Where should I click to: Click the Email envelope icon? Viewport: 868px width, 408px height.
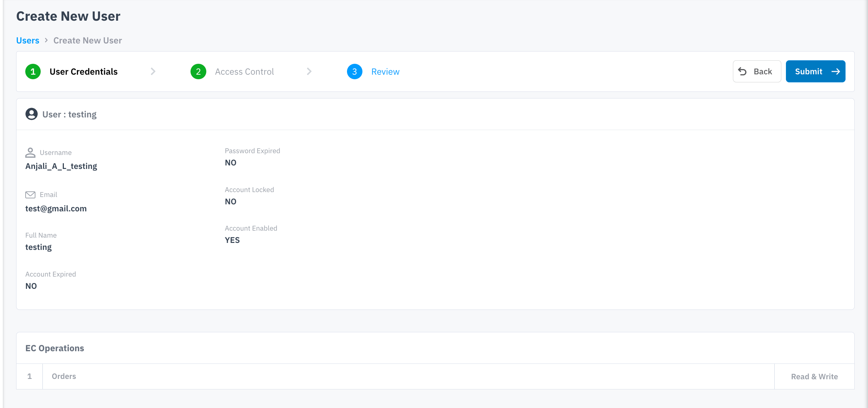[31, 195]
